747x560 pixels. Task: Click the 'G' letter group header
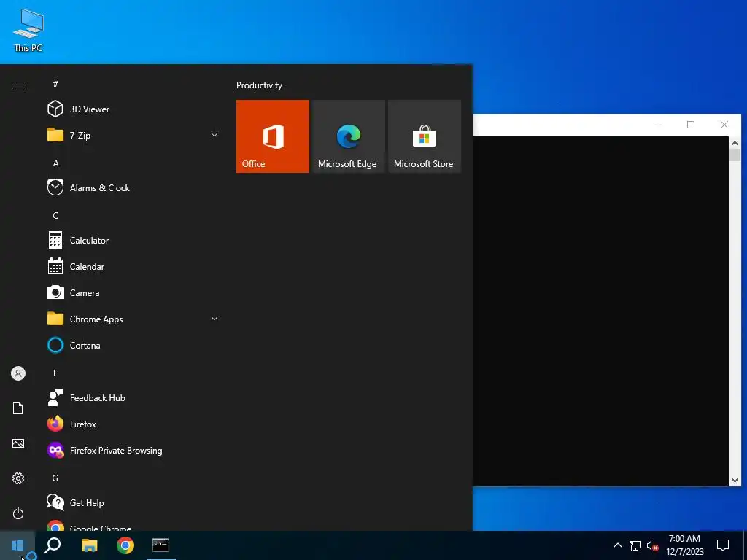[55, 478]
